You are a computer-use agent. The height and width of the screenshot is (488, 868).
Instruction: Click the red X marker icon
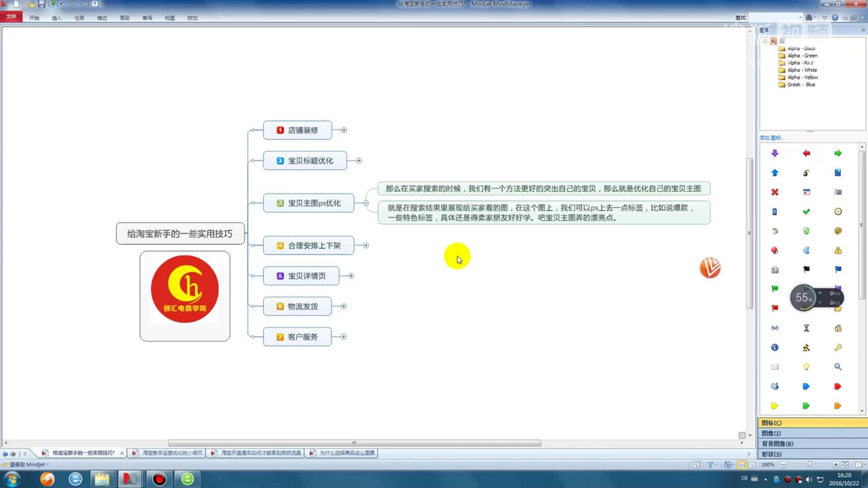pos(774,192)
